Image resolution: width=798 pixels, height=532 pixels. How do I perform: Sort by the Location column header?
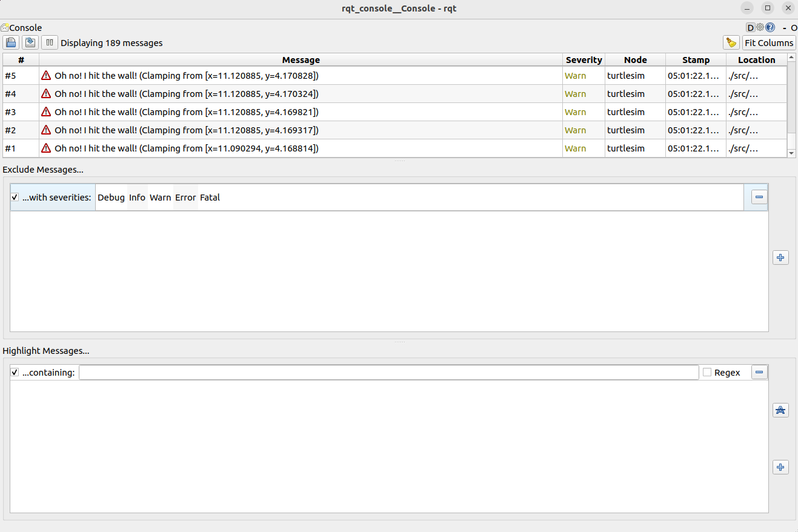(757, 60)
